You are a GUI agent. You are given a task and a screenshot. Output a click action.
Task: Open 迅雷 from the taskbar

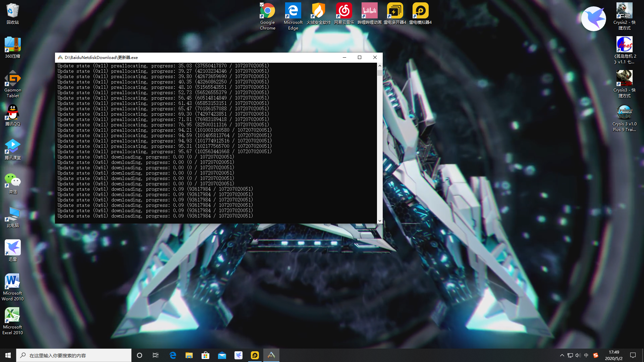pyautogui.click(x=238, y=355)
